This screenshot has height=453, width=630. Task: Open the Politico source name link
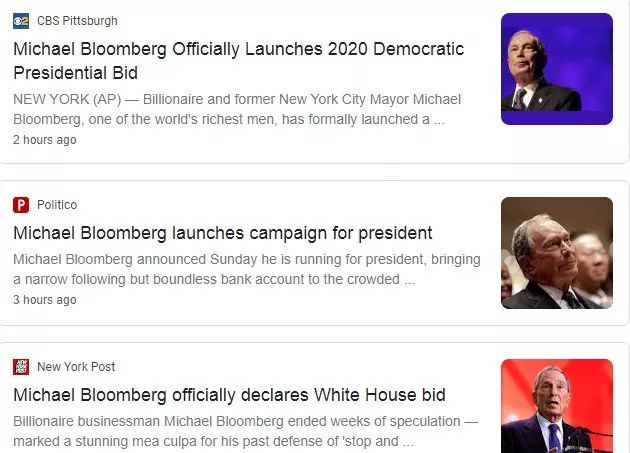click(x=57, y=205)
